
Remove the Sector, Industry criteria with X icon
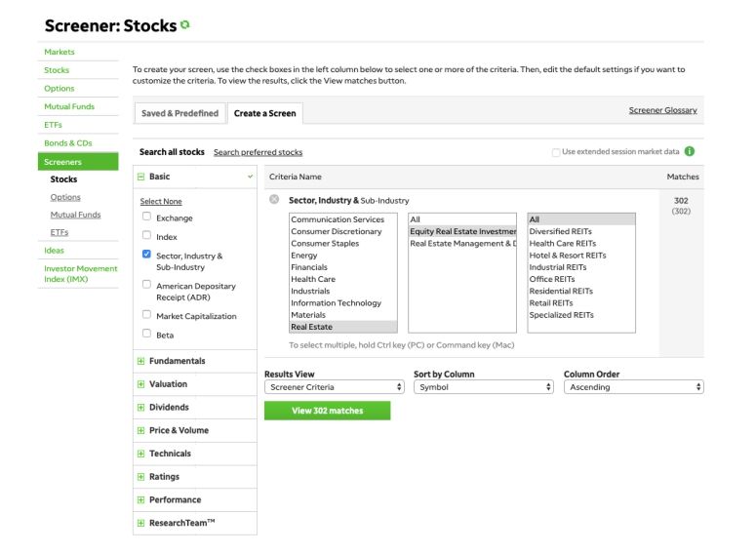click(274, 200)
